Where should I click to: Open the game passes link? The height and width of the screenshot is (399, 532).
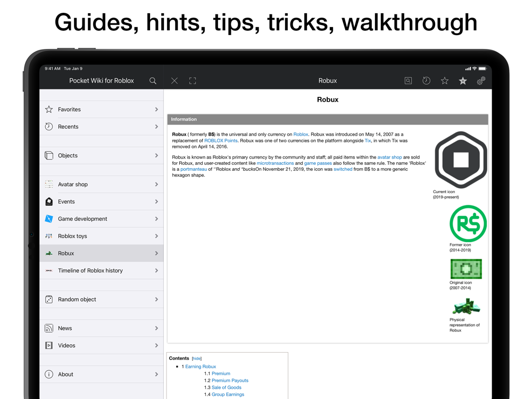click(318, 163)
